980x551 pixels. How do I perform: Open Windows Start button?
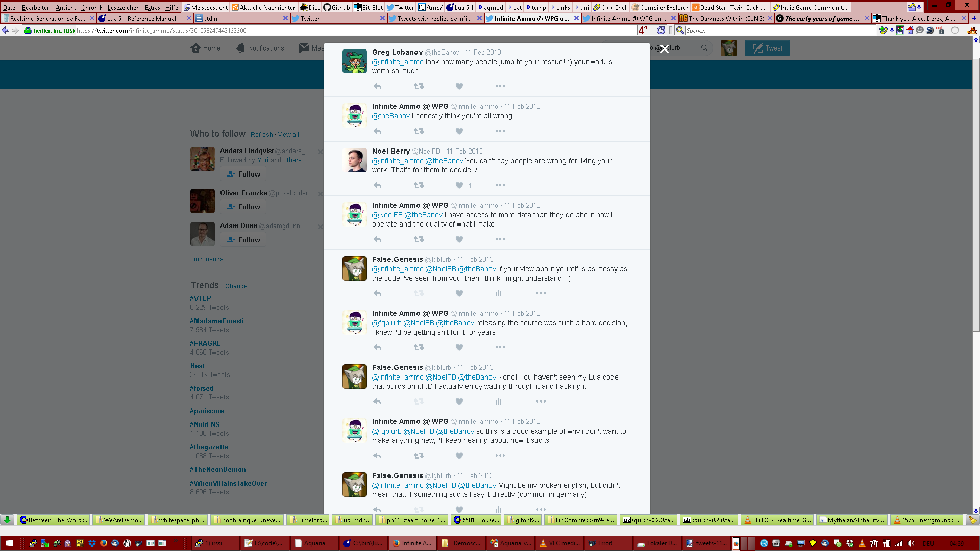point(9,543)
